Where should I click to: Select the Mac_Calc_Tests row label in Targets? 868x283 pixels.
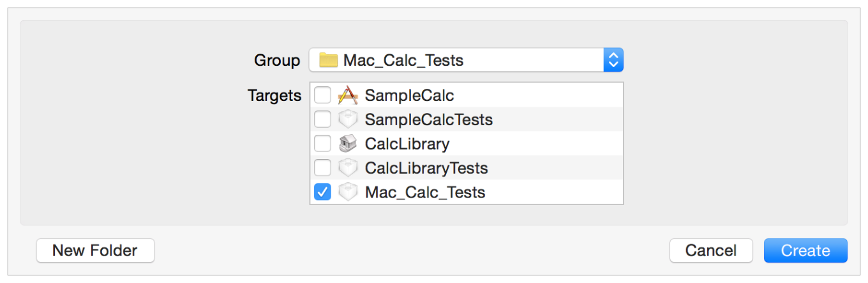(425, 192)
